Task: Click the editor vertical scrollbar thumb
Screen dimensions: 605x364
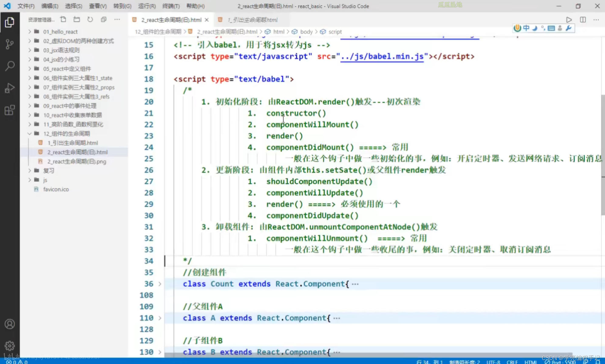Action: [603, 155]
